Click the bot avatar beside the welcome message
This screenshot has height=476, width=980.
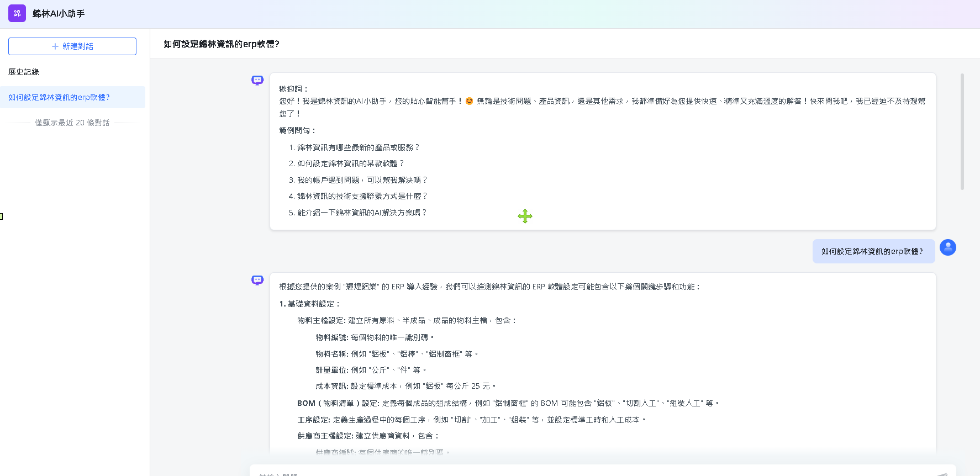(257, 80)
